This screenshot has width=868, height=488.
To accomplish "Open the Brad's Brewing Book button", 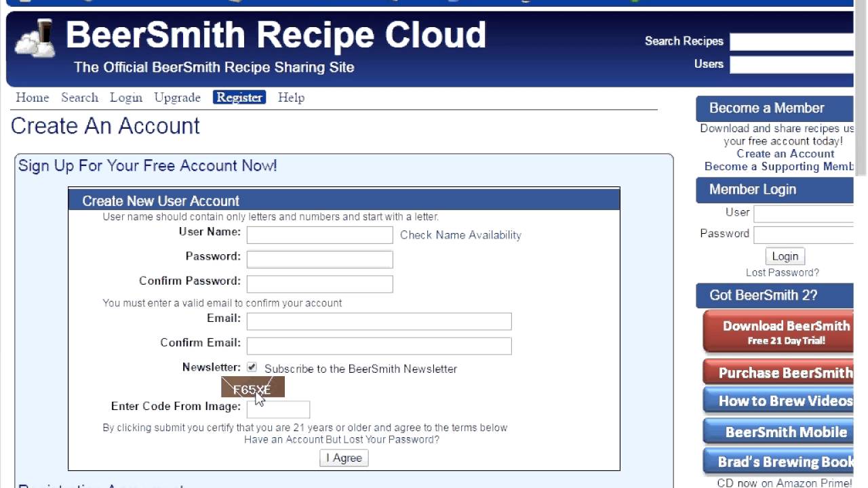I will coord(778,462).
